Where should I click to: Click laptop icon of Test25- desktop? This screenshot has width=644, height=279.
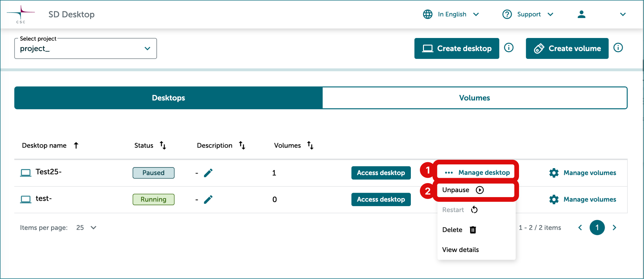point(26,173)
